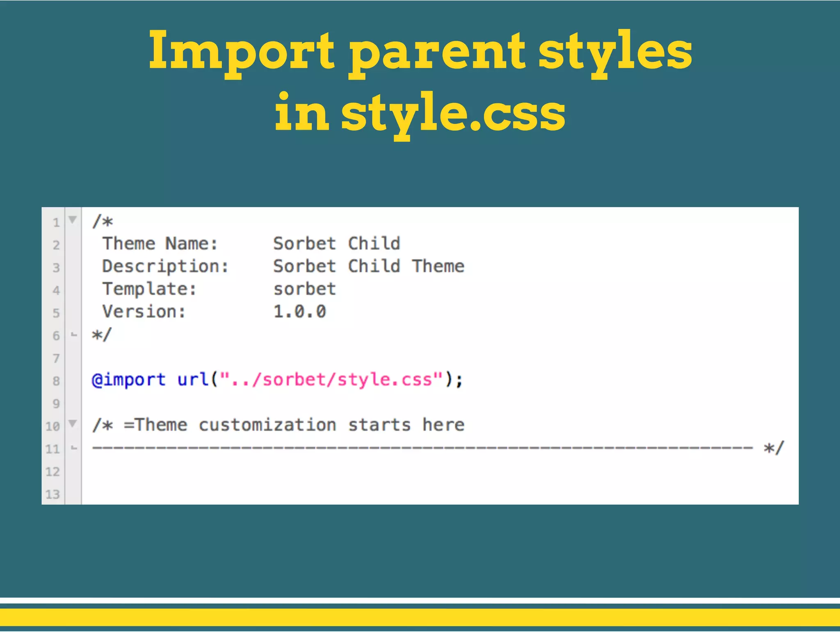
Task: Click the 'Theme Name:' label
Action: click(x=160, y=244)
